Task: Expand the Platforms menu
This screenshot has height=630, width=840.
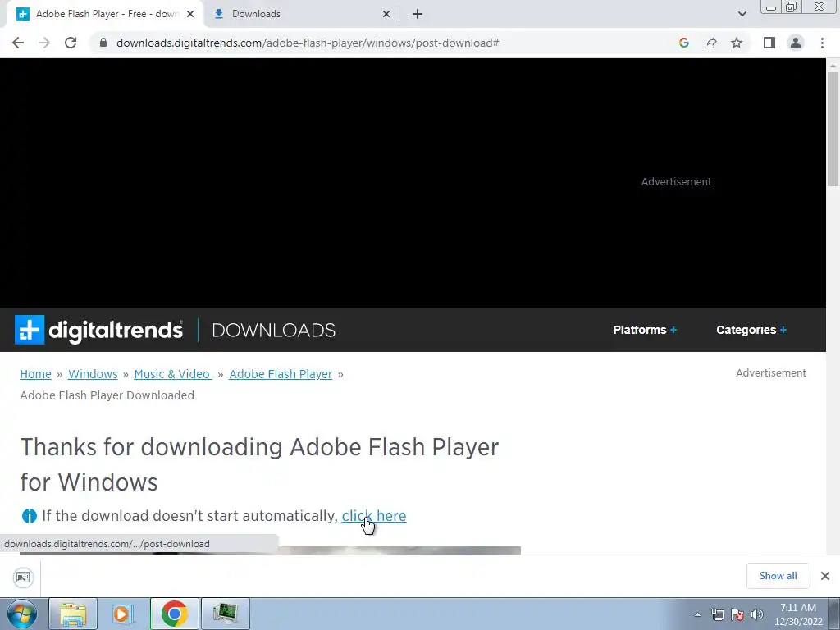Action: pos(645,330)
